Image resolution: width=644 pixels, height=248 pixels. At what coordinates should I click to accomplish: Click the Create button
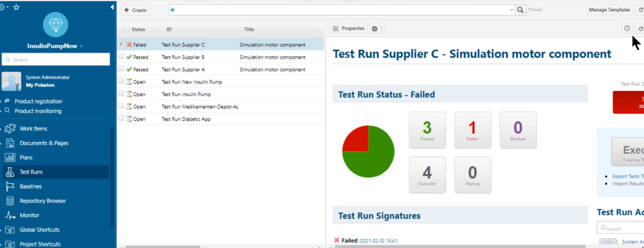pos(135,10)
